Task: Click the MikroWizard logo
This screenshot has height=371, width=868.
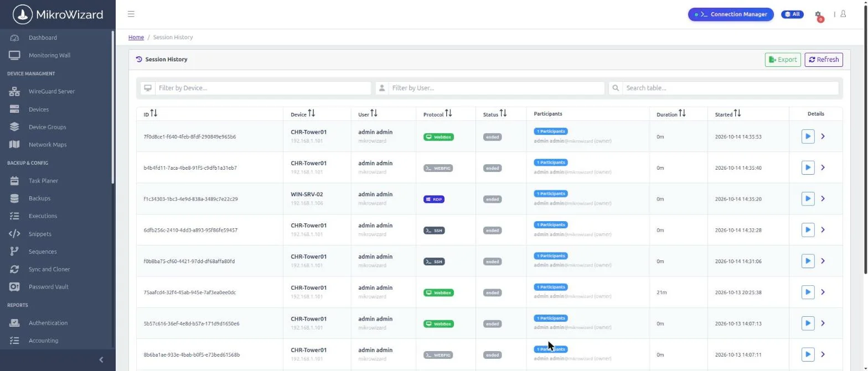Action: point(58,14)
